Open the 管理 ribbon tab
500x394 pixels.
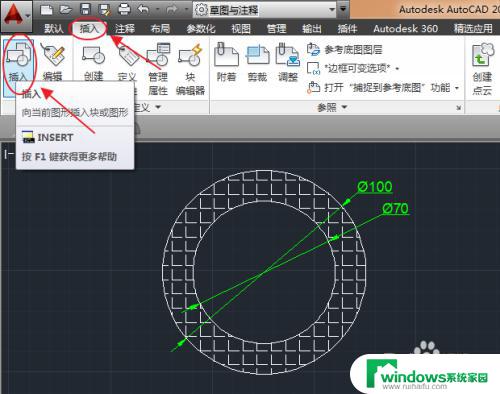[276, 29]
